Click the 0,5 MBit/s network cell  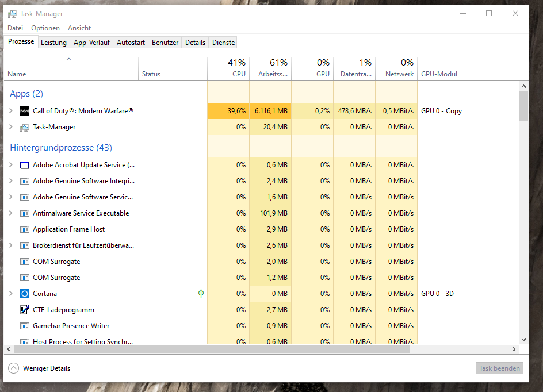[396, 111]
